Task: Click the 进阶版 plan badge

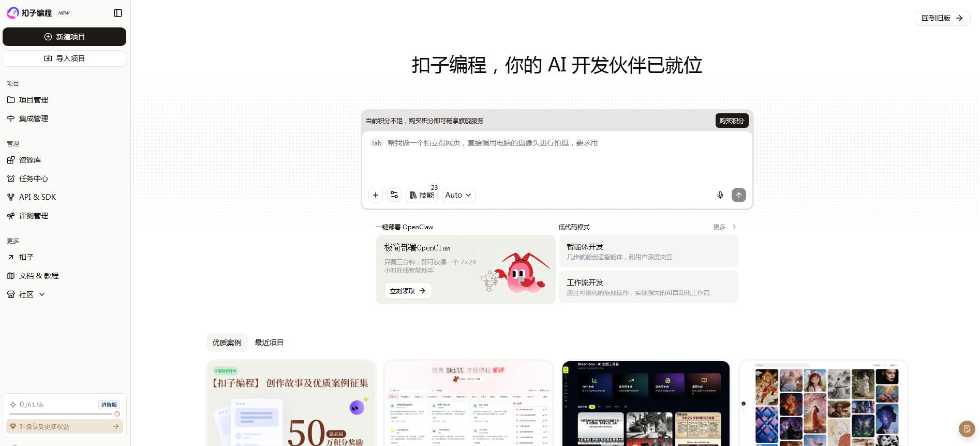Action: click(109, 405)
